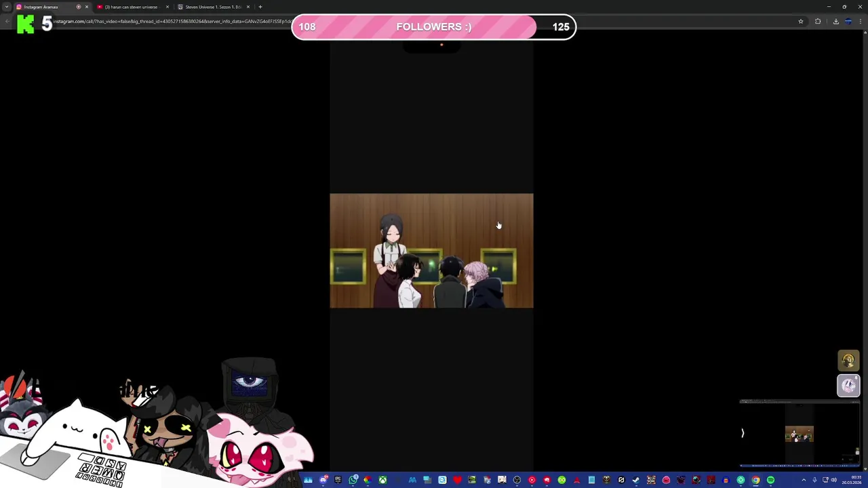The image size is (868, 488).
Task: Open Chrome three-dot menu
Action: point(862,22)
